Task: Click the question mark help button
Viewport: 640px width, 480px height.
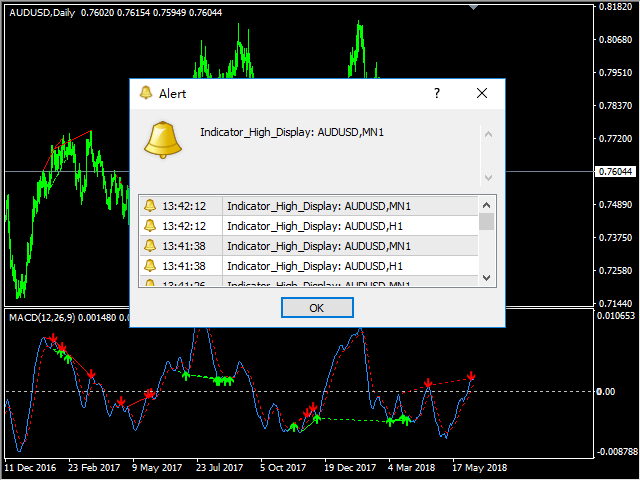Action: 436,93
